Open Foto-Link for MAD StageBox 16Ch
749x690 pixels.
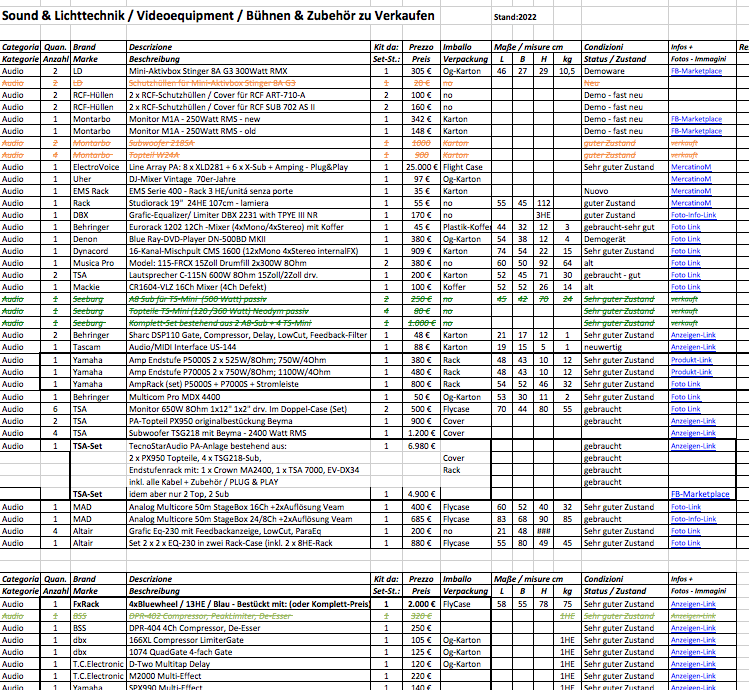pos(685,507)
